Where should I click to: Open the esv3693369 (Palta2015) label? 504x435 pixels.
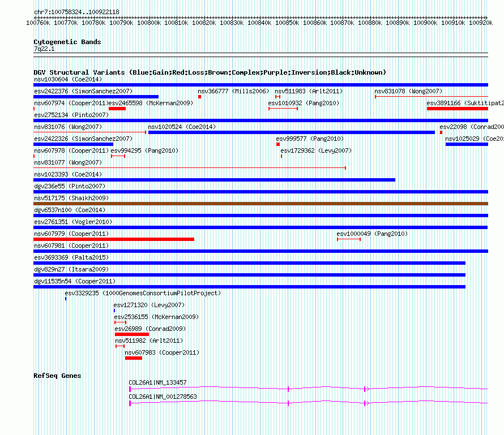[71, 257]
